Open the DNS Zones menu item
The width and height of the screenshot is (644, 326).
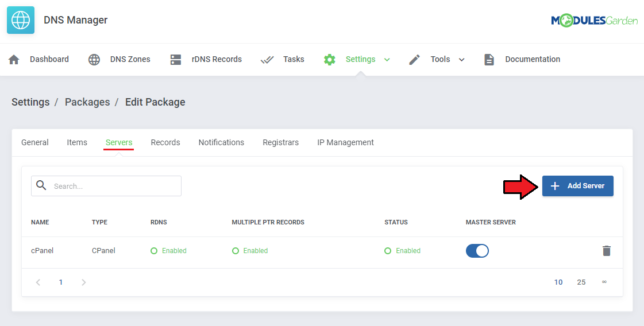point(130,59)
